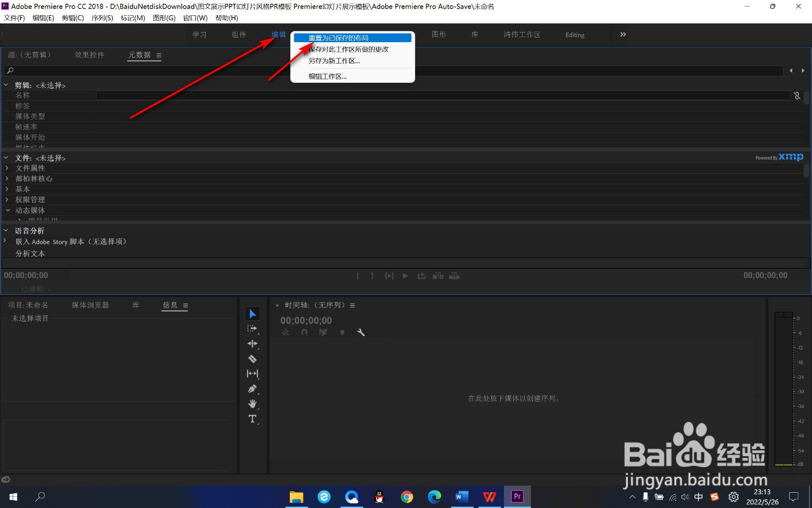This screenshot has width=812, height=508.
Task: Click the 名称 value field
Action: click(x=443, y=96)
